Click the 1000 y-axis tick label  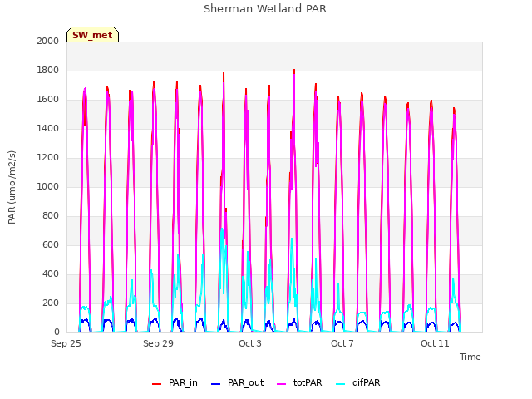pos(48,186)
